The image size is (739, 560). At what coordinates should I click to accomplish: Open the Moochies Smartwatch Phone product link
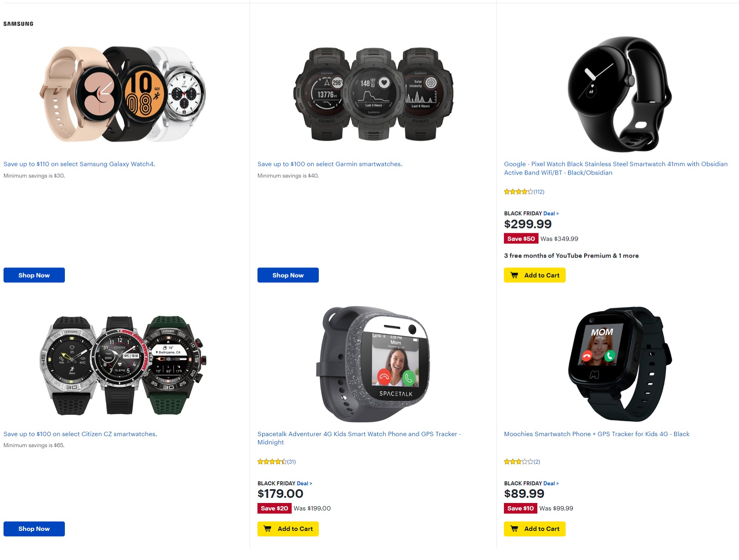coord(597,434)
